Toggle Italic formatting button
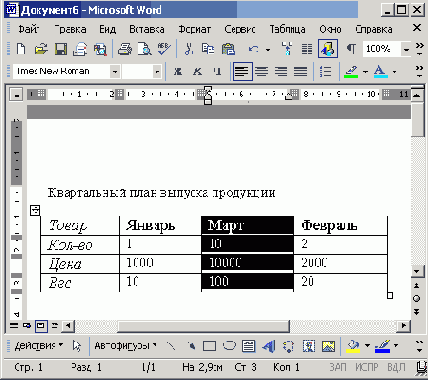This screenshot has height=380, width=428. 197,71
